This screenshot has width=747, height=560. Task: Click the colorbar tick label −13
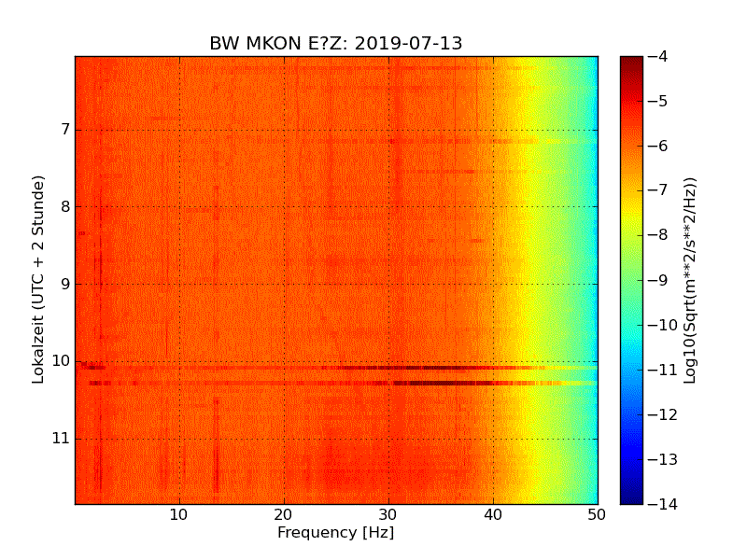tap(663, 459)
